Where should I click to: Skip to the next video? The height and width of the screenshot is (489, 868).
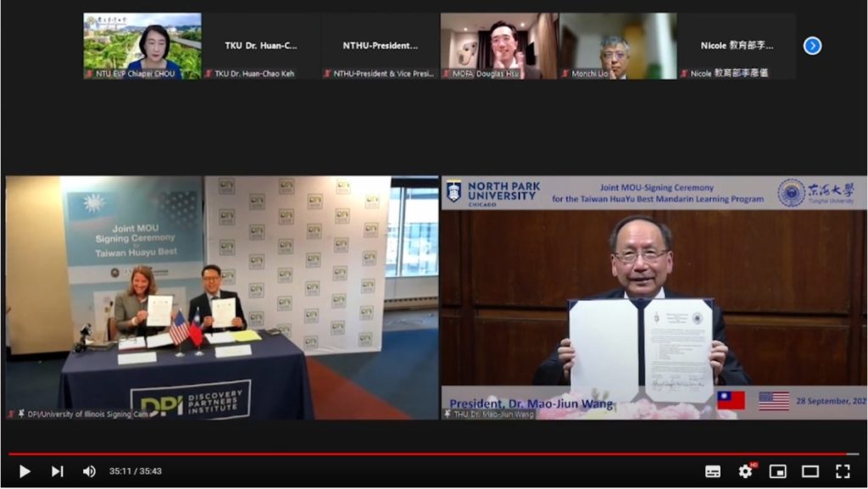pos(57,471)
